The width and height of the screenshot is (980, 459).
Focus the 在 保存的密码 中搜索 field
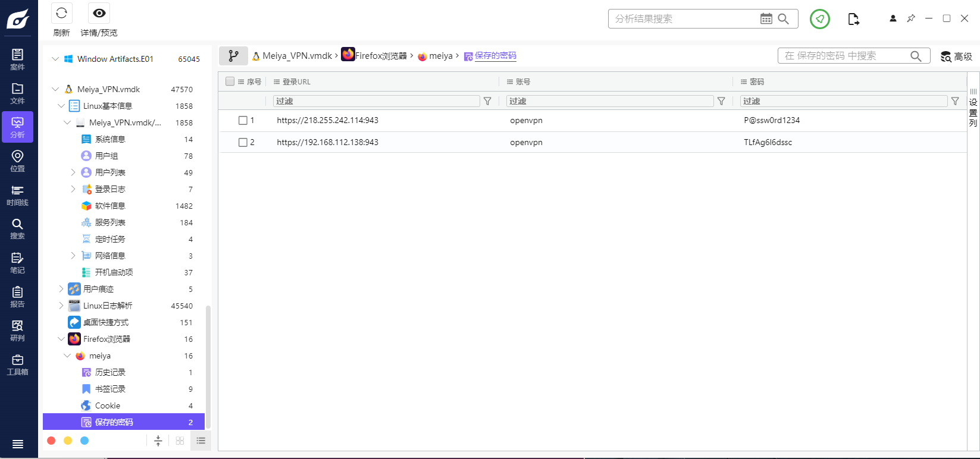[844, 56]
